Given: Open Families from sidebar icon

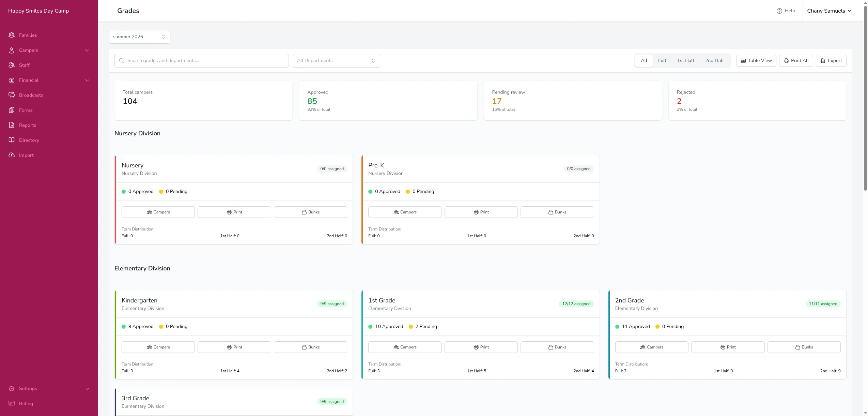Looking at the screenshot, I should (12, 35).
